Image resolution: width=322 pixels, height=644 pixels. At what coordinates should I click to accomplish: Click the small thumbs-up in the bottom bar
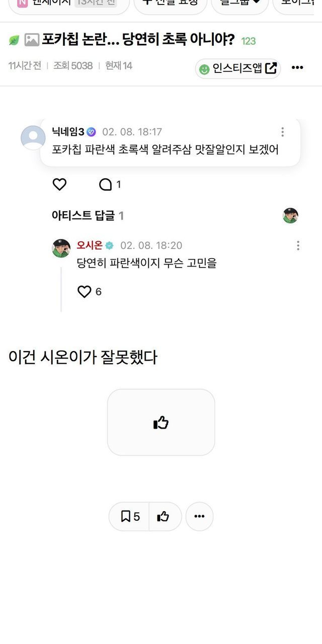tap(163, 516)
